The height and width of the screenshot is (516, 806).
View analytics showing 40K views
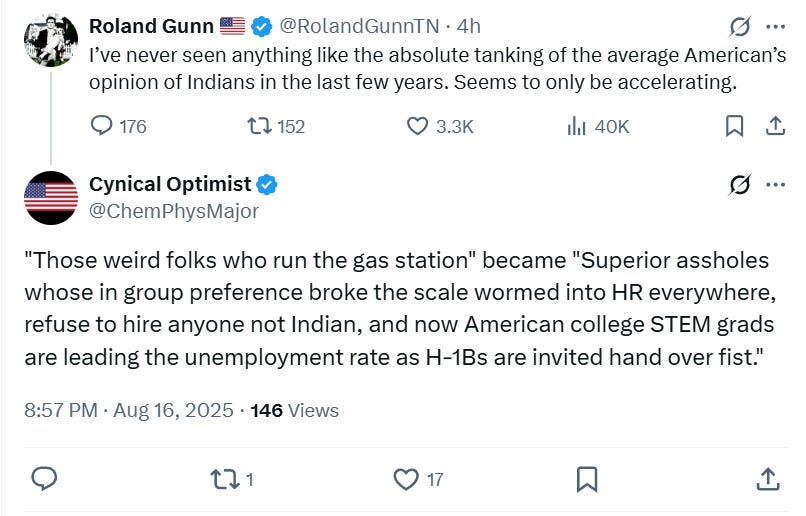[x=577, y=126]
